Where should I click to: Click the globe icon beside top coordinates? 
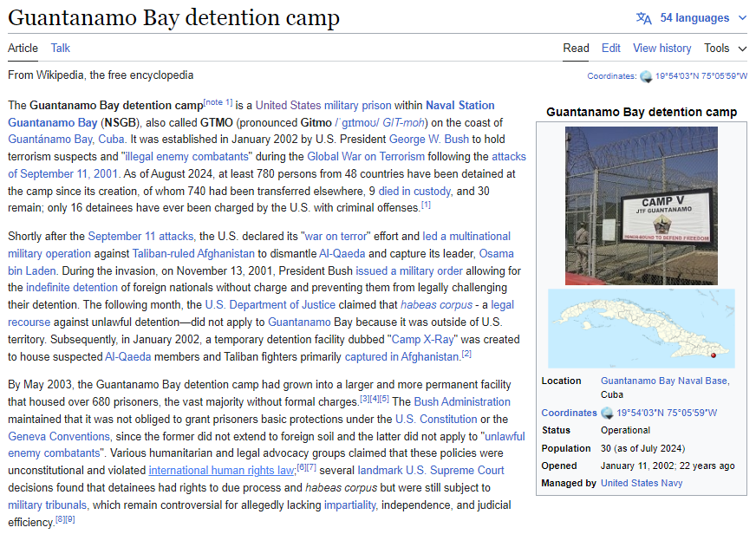pyautogui.click(x=646, y=76)
